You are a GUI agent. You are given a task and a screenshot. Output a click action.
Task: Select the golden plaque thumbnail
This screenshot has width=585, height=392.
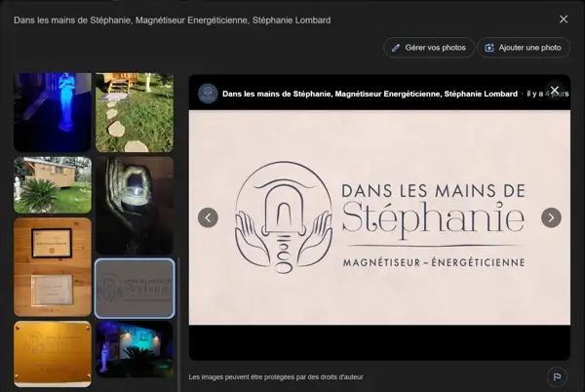(53, 354)
